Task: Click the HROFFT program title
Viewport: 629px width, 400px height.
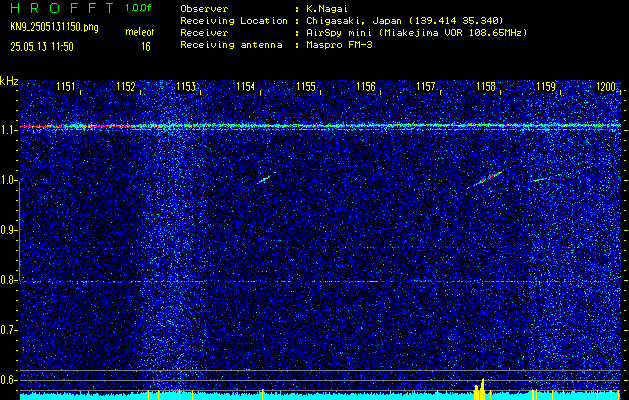Action: pos(63,8)
